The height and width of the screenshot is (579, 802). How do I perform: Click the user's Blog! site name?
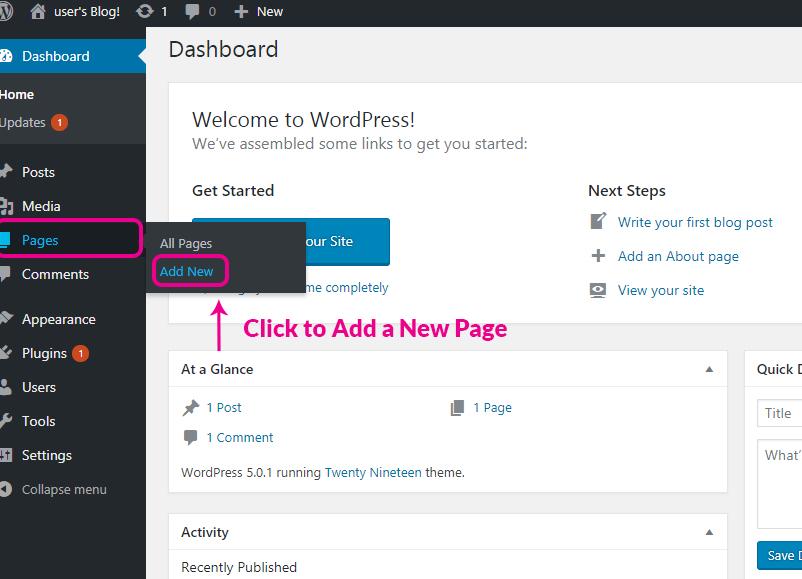click(87, 12)
